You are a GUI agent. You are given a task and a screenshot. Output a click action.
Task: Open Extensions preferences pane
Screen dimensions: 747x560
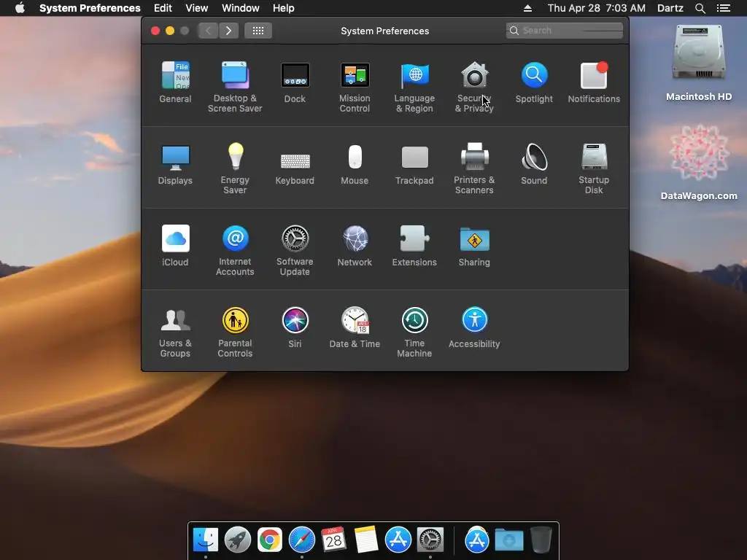pos(414,245)
